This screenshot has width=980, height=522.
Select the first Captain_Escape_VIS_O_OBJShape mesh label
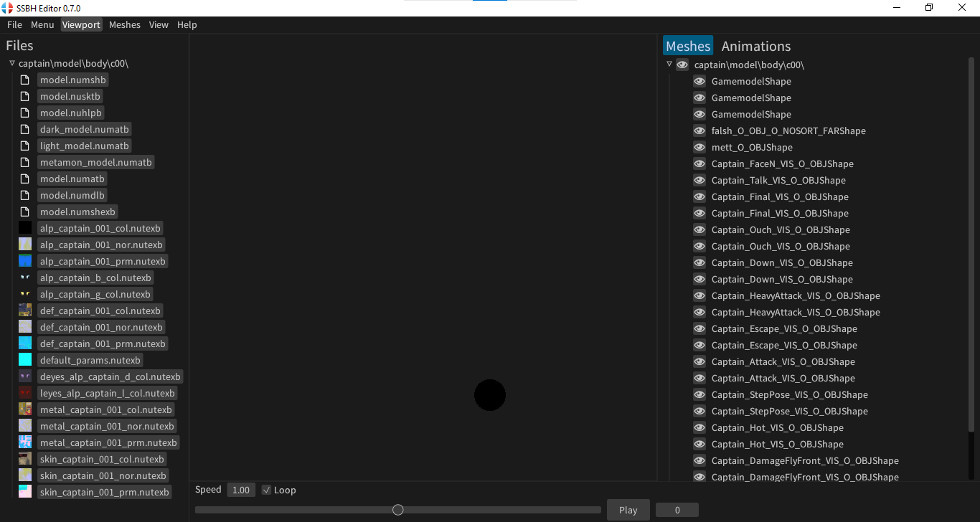pos(784,328)
